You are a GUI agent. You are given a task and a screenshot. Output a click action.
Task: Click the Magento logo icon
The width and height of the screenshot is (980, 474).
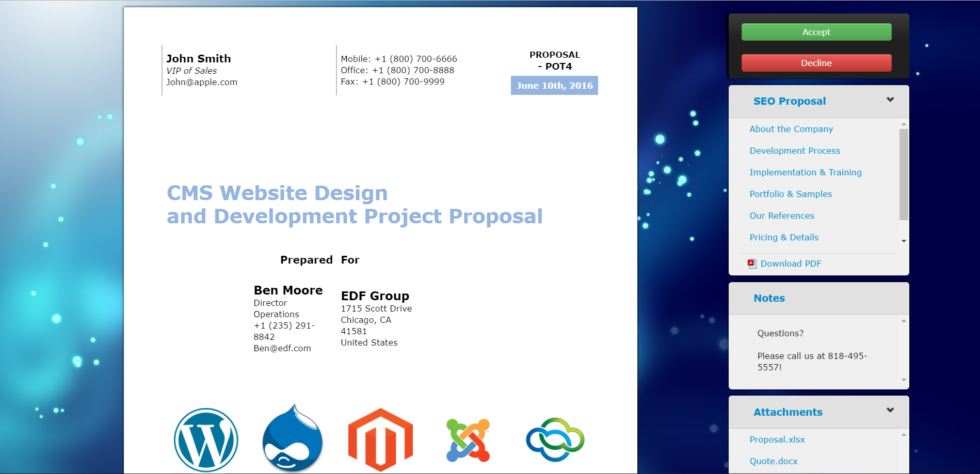(380, 439)
